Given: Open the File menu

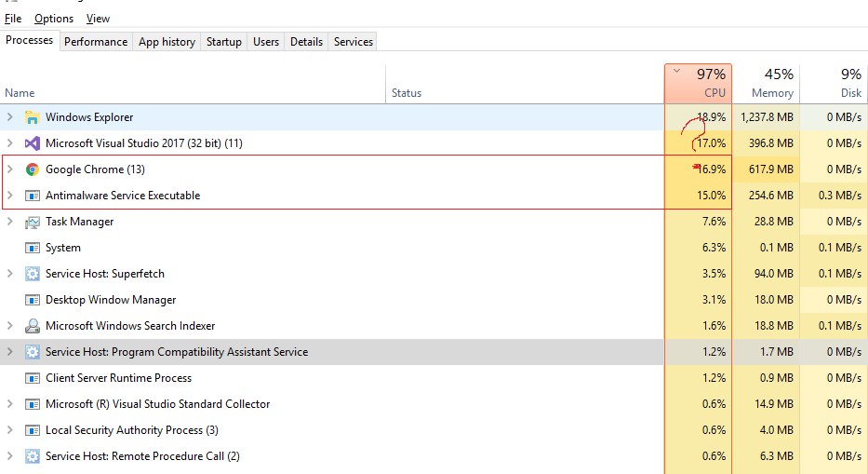Looking at the screenshot, I should pyautogui.click(x=13, y=19).
